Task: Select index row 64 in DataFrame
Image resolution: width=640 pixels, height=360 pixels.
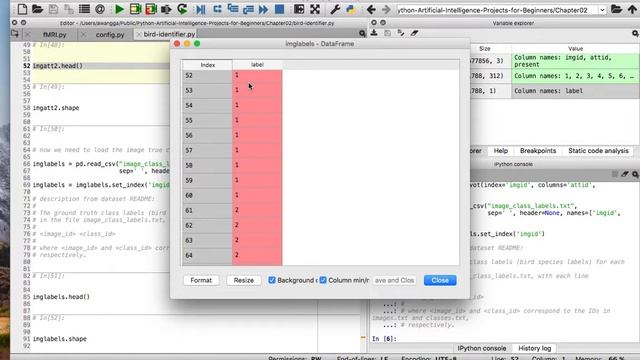Action: tap(207, 256)
